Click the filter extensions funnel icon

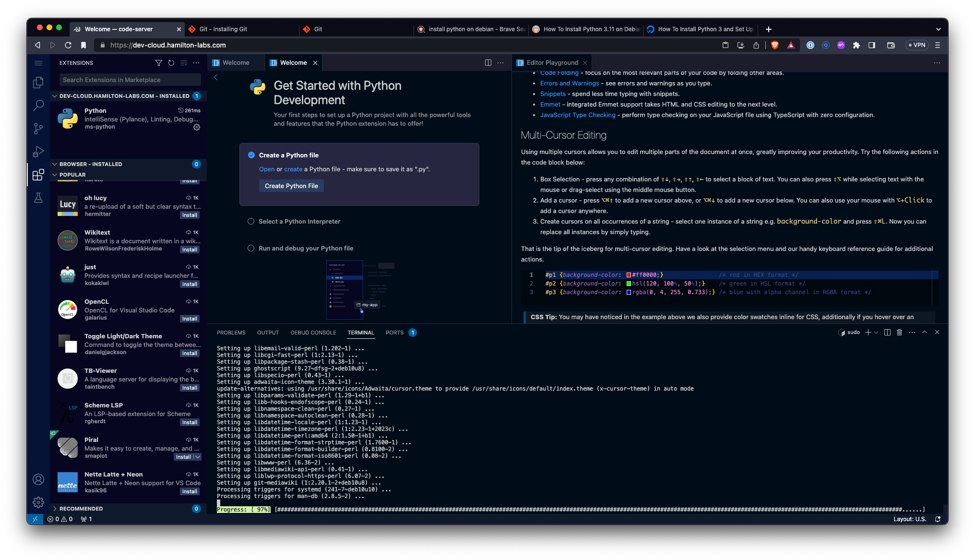[159, 63]
